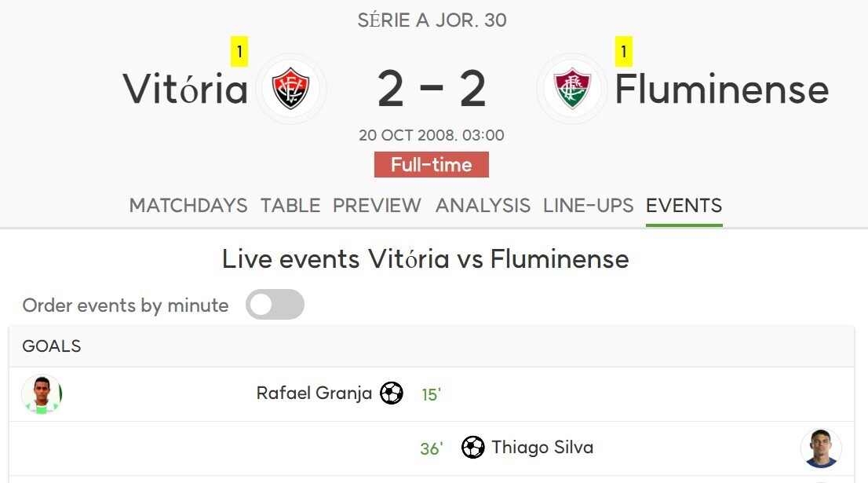
Task: Open Thiago Silva's player photo
Action: 821,448
